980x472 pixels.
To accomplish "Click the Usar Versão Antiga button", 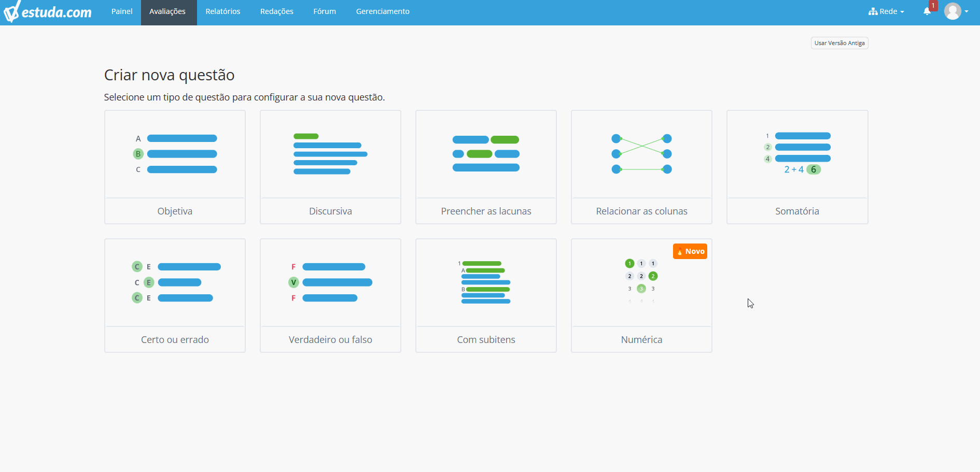I will tap(839, 43).
